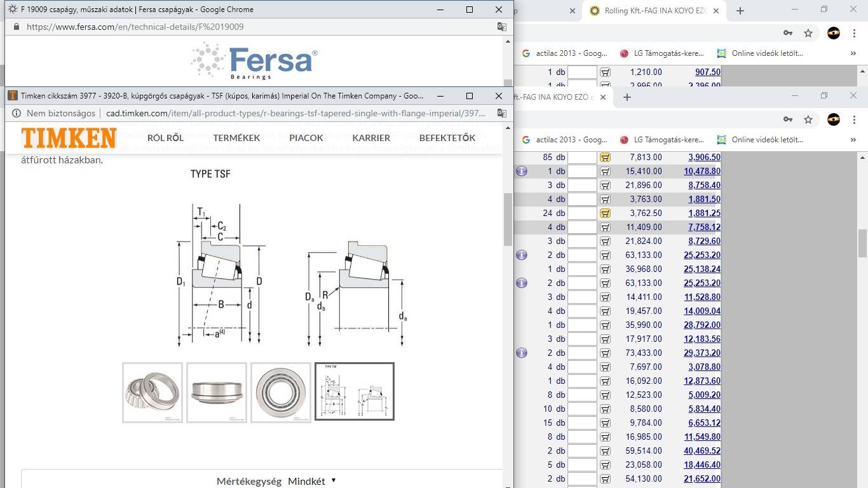Open the price link 10,478.80
This screenshot has width=868, height=488.
702,172
